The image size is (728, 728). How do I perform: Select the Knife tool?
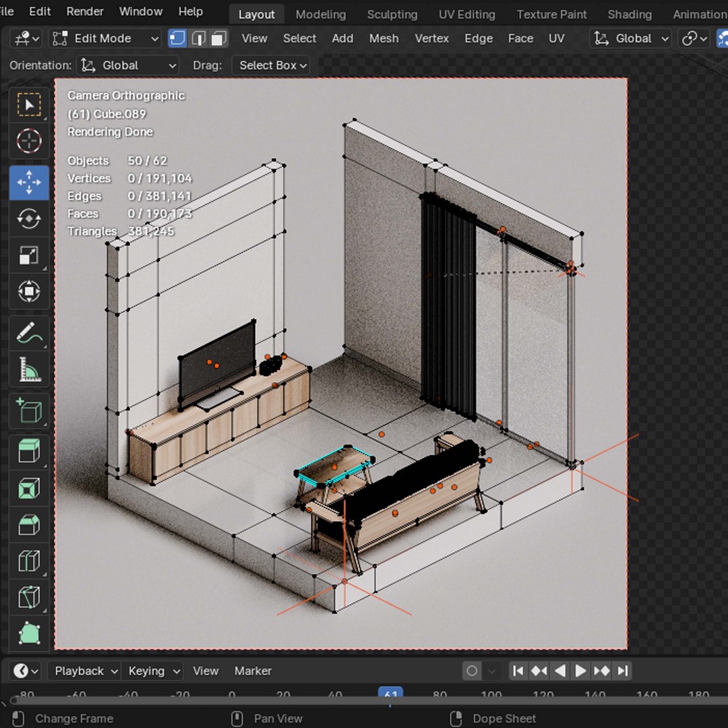(29, 597)
